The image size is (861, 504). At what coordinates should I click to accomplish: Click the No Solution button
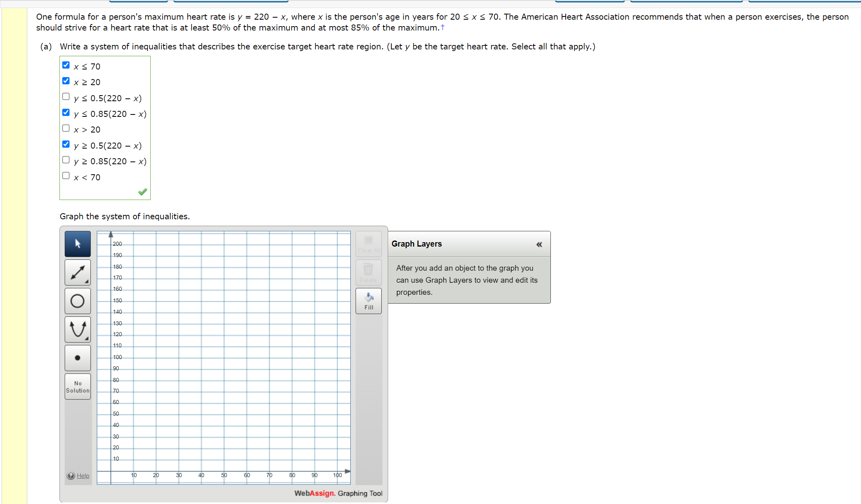[78, 386]
